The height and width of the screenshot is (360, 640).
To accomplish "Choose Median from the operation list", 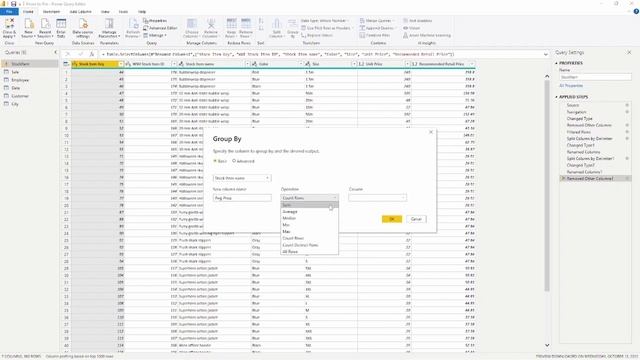I will click(x=309, y=218).
